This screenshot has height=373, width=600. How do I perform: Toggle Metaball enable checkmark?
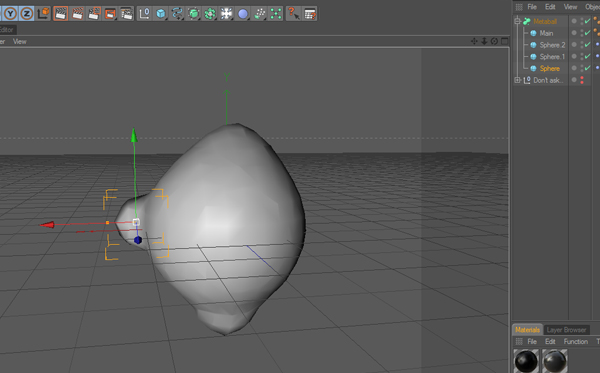click(x=588, y=21)
